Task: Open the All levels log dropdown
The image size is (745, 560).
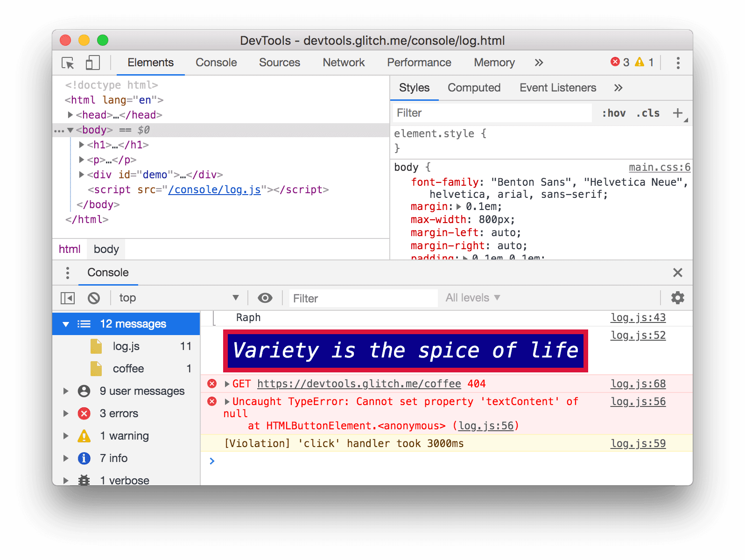Action: [x=472, y=298]
